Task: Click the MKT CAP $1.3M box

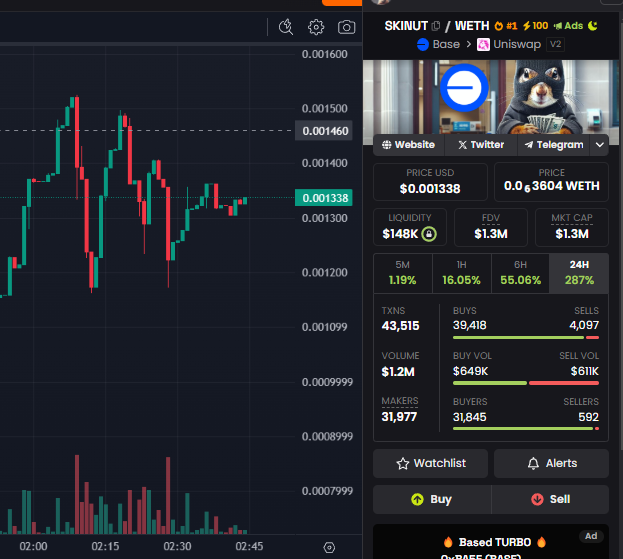Action: tap(572, 227)
